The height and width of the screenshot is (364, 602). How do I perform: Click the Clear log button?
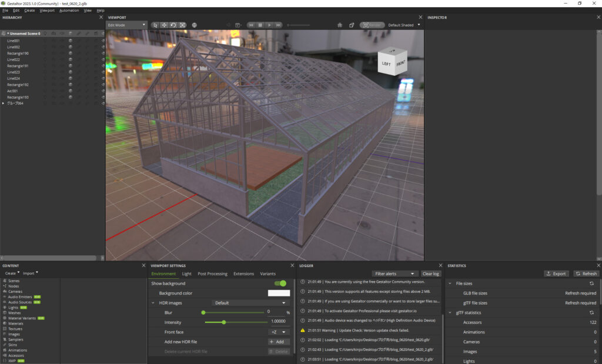tap(431, 273)
